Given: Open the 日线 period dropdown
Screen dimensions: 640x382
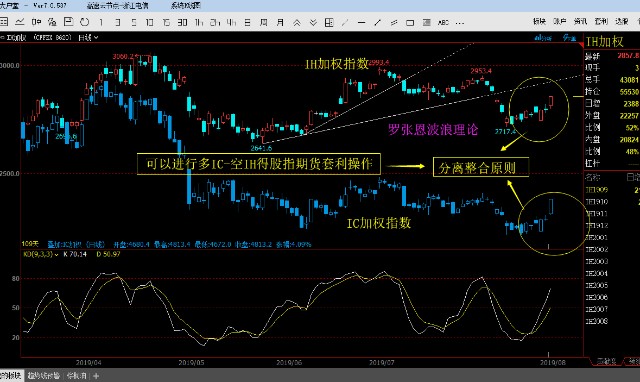Looking at the screenshot, I should (88, 38).
